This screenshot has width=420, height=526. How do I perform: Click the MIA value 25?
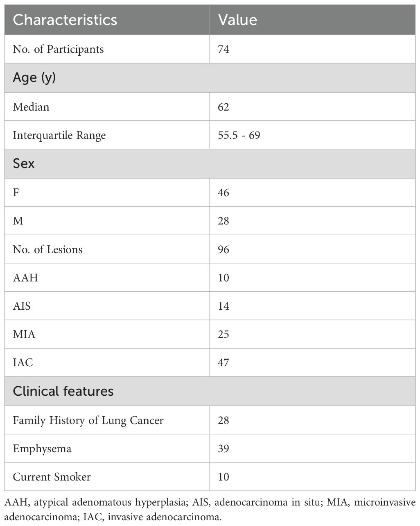[x=224, y=334]
